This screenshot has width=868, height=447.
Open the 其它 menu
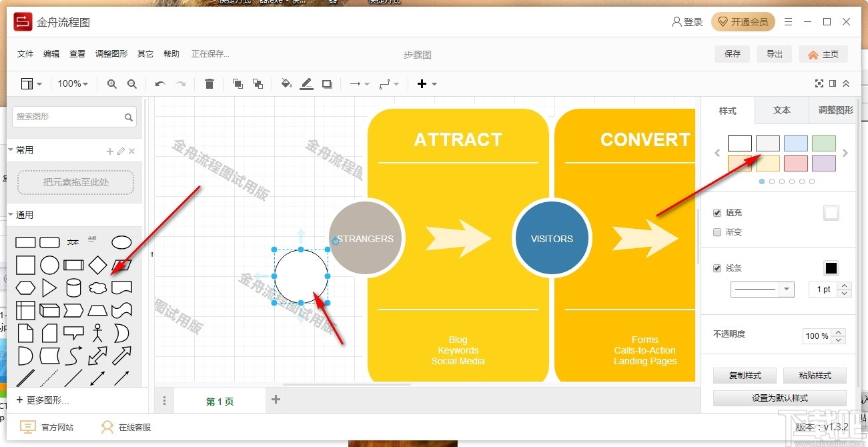(145, 54)
